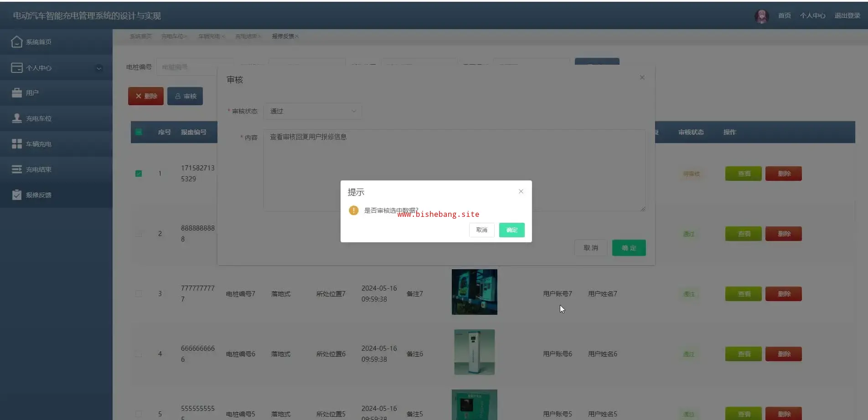
Task: Check the checkbox for row 3
Action: [x=139, y=294]
